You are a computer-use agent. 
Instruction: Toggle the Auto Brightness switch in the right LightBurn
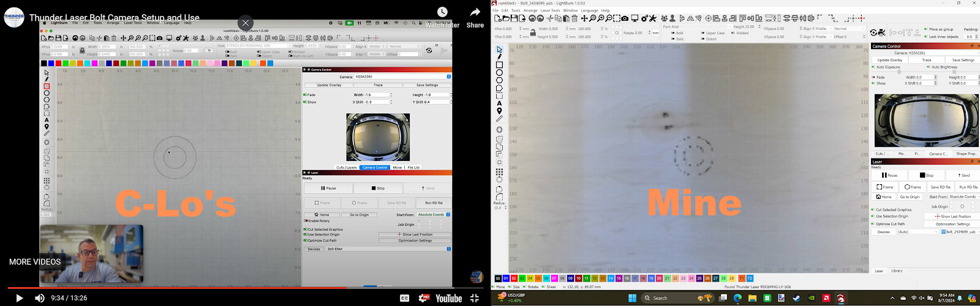tap(929, 67)
